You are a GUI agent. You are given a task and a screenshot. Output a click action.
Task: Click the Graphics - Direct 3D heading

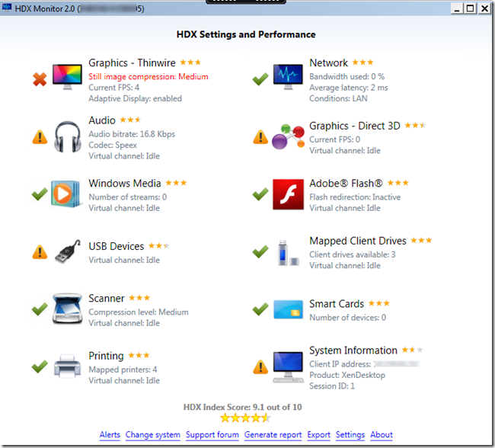pyautogui.click(x=355, y=126)
